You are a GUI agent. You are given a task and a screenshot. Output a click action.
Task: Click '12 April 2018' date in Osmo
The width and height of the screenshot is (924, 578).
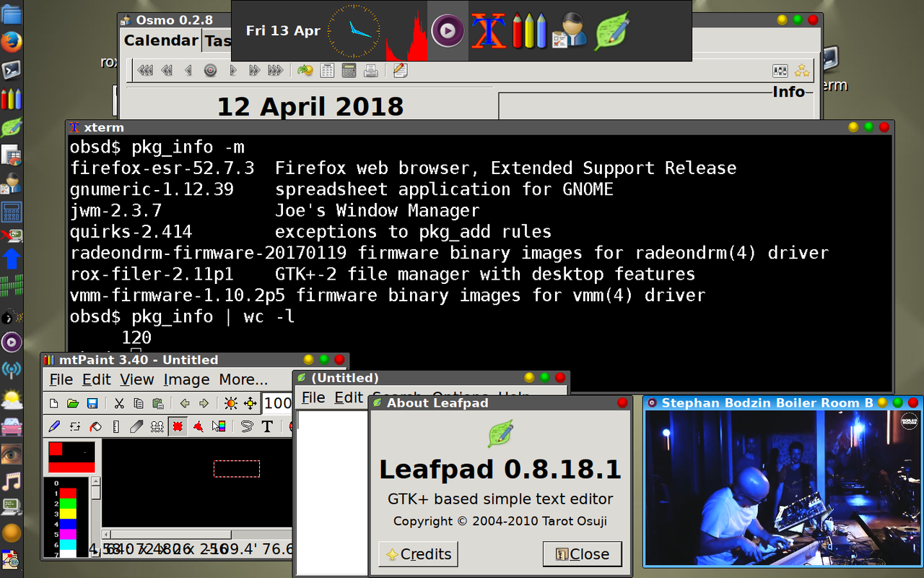(x=310, y=106)
